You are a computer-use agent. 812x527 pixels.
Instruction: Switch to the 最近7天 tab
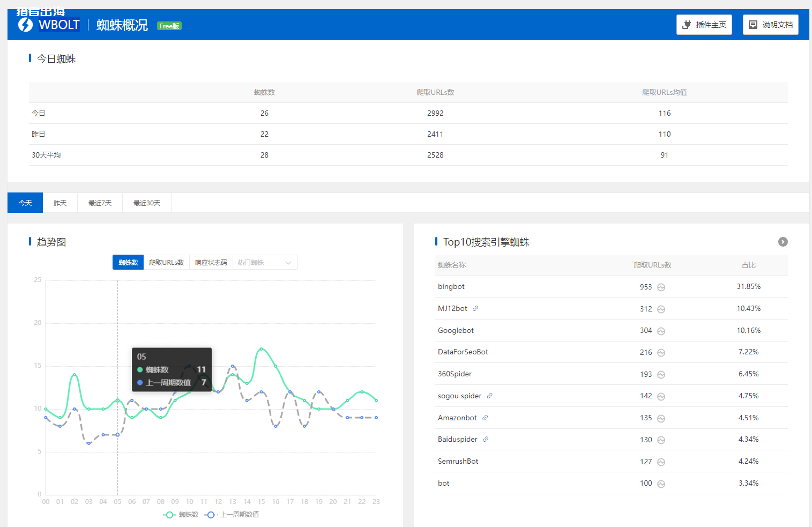[100, 203]
